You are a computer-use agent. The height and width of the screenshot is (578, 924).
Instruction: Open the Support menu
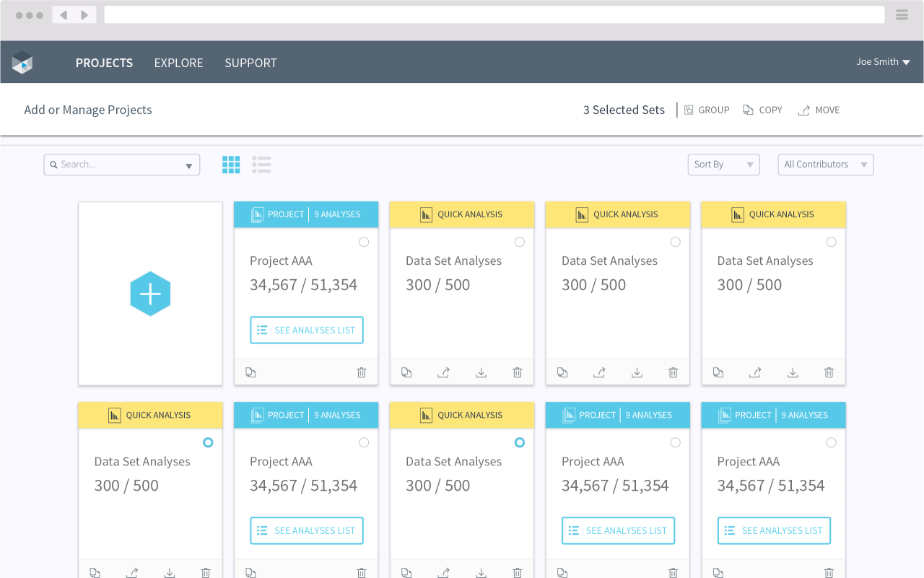tap(250, 63)
